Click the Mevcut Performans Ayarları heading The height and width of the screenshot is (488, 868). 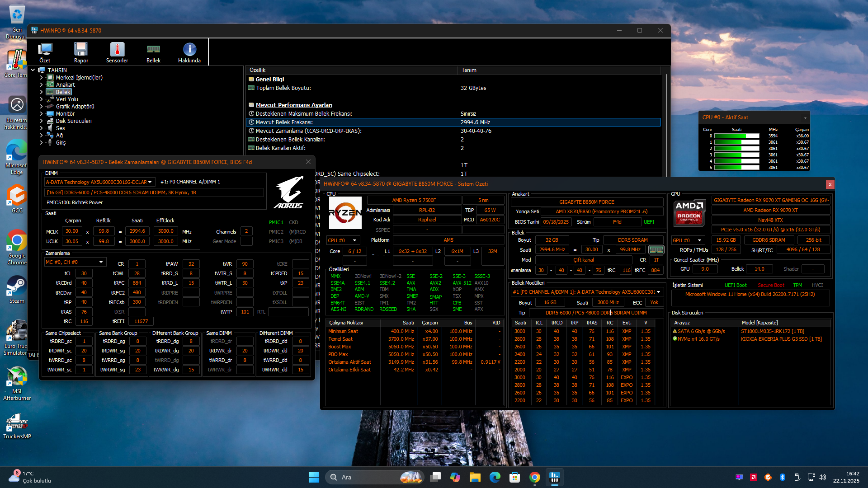(294, 105)
